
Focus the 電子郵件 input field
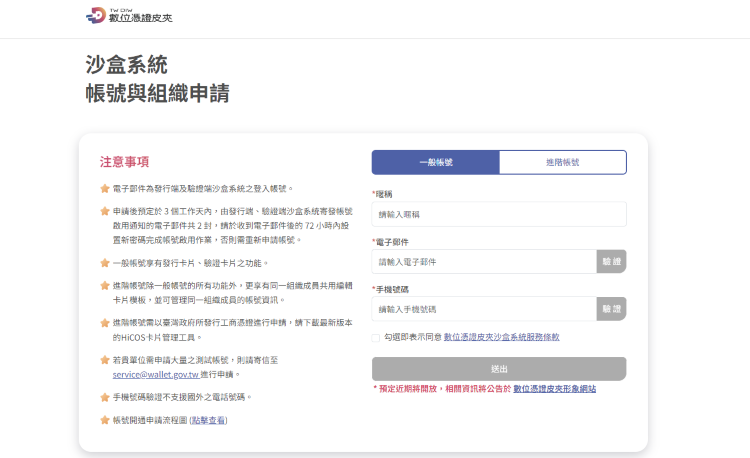(x=484, y=262)
